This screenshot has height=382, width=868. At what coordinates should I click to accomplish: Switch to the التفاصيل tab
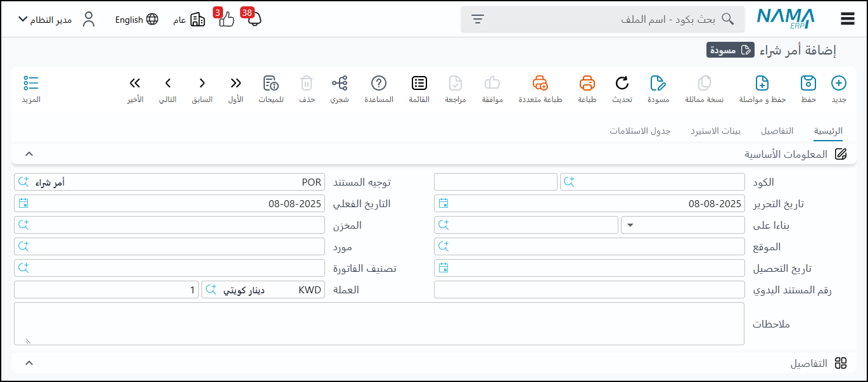click(777, 131)
